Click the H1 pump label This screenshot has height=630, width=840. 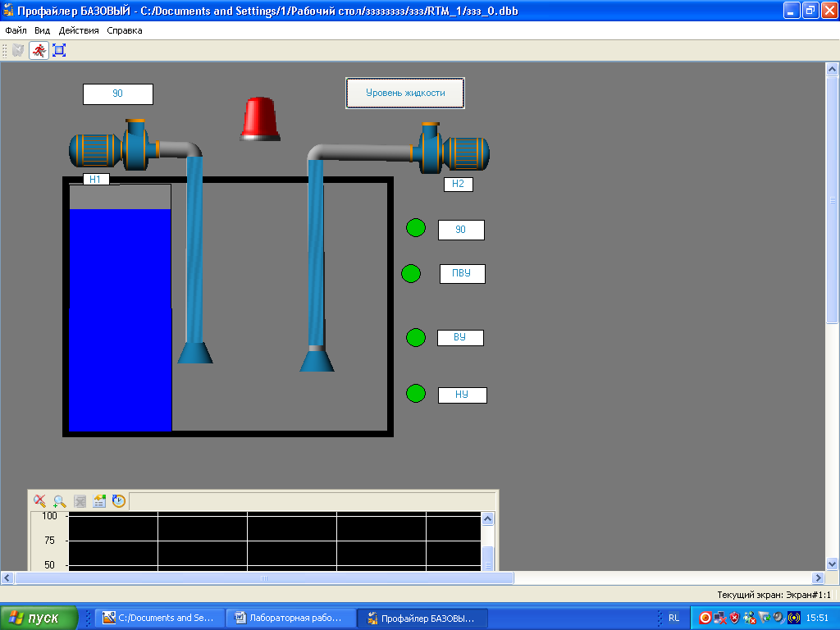click(x=96, y=179)
